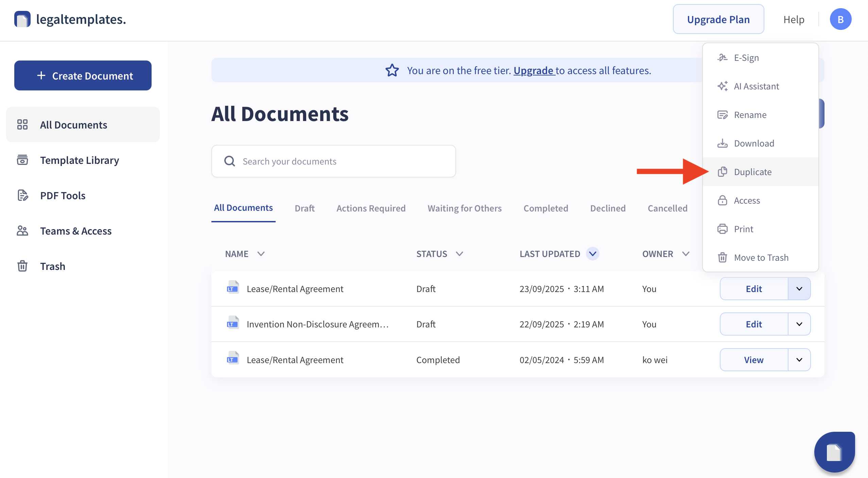This screenshot has height=478, width=868.
Task: Switch to the Draft tab
Action: [x=305, y=208]
